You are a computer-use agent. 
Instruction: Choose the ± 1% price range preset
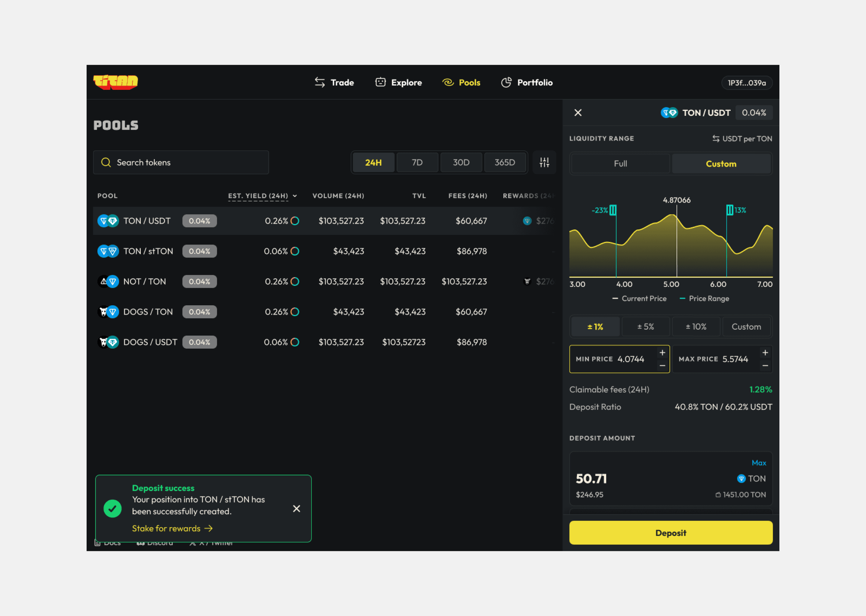coord(595,327)
